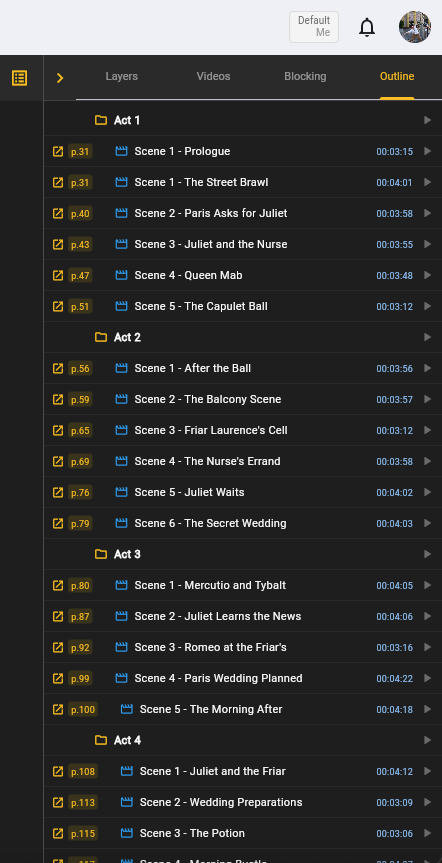Open the notifications bell
This screenshot has height=863, width=442.
click(x=367, y=27)
